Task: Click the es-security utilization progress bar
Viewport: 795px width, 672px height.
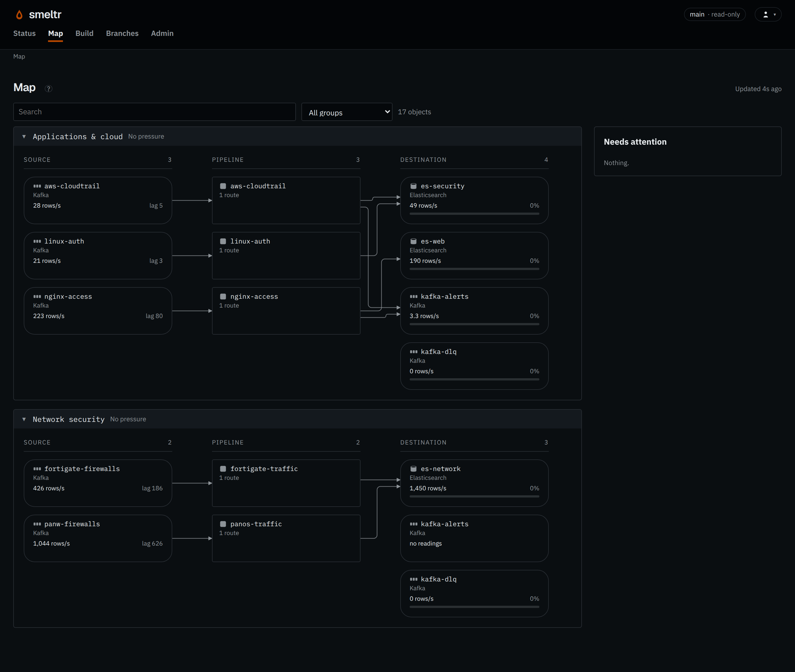Action: coord(474,214)
